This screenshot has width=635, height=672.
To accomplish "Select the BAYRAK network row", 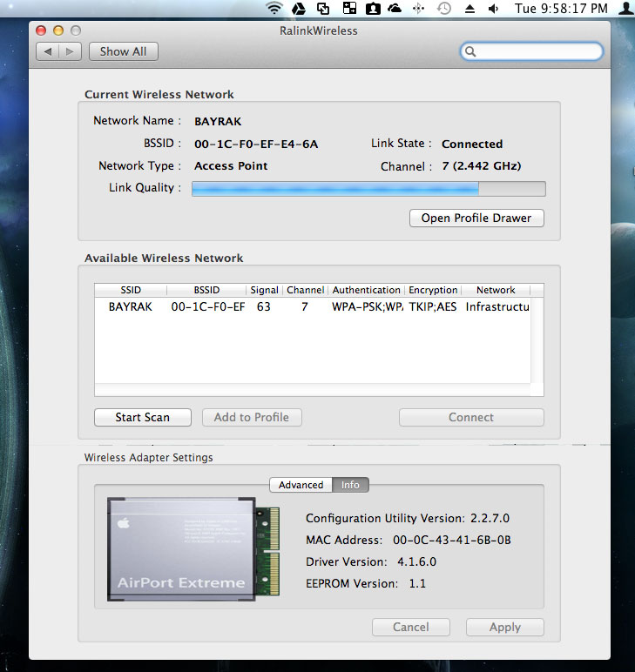I will 313,307.
